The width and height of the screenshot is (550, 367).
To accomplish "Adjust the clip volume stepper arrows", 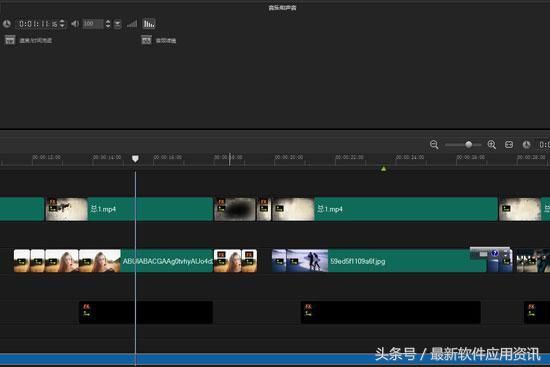I will (x=108, y=24).
